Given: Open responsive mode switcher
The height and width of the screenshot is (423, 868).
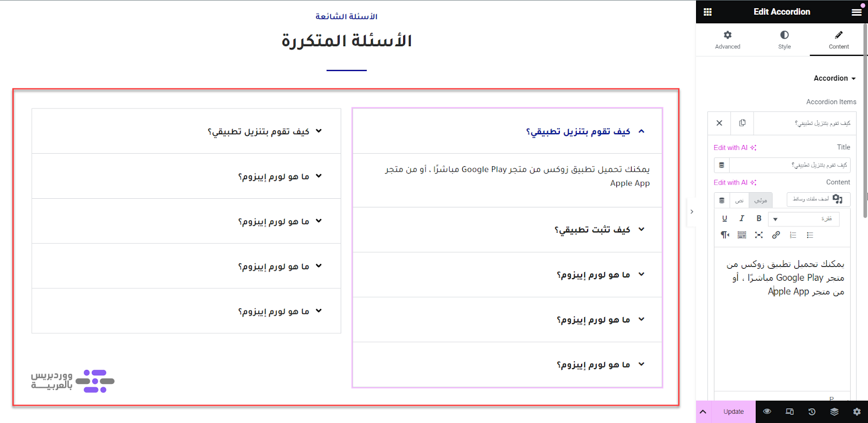Looking at the screenshot, I should pos(790,412).
